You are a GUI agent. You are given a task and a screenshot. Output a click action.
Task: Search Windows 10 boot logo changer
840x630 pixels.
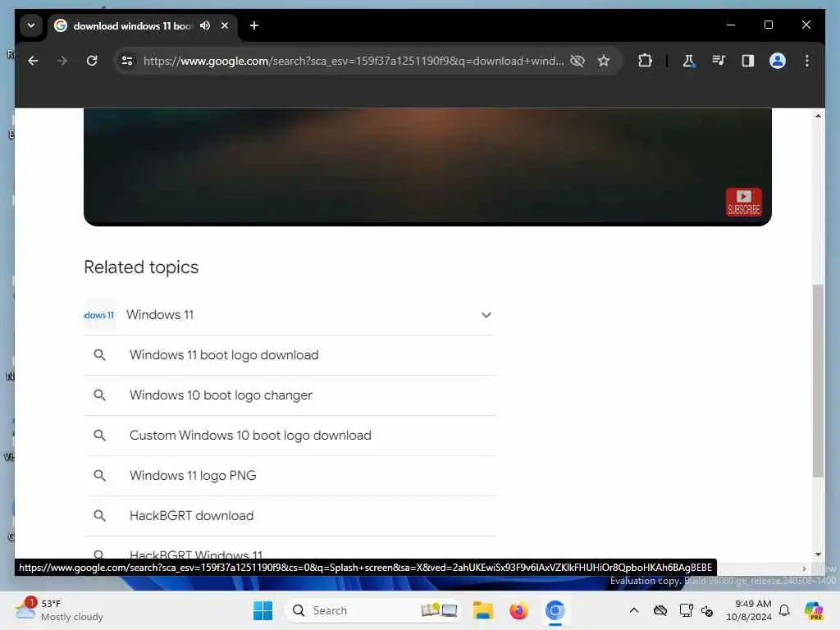(221, 395)
